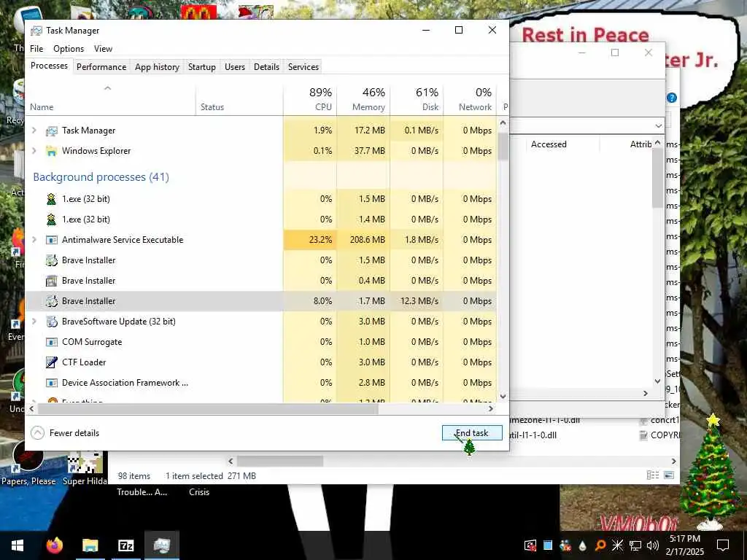Screen dimensions: 747x560
Task: Click End task button
Action: [x=472, y=433]
